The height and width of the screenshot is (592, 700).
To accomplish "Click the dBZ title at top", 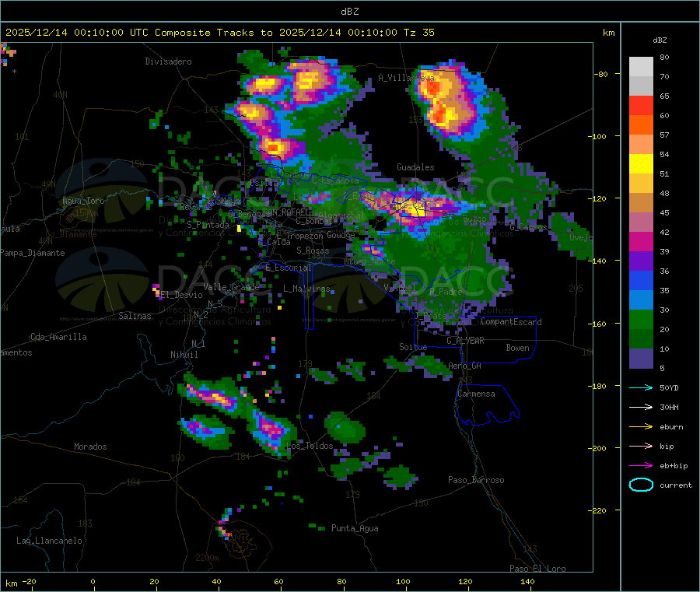I will click(x=349, y=12).
